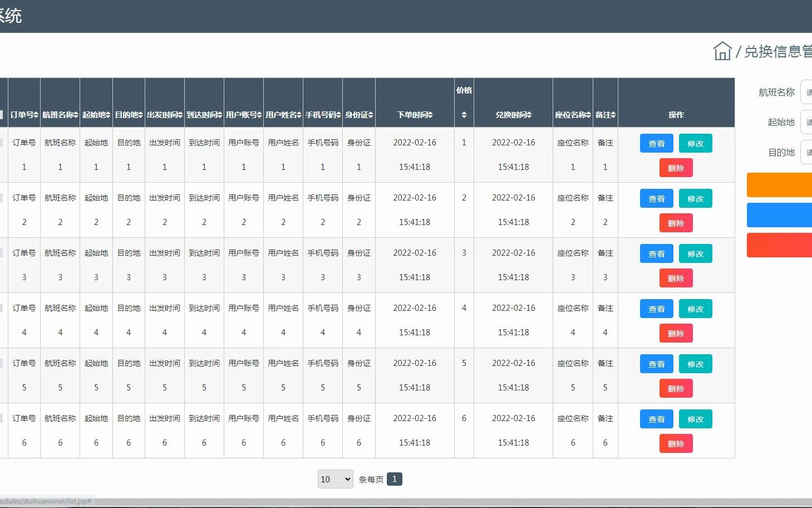Viewport: 812px width, 508px height.
Task: Sort by 身份证 column header
Action: (x=359, y=115)
